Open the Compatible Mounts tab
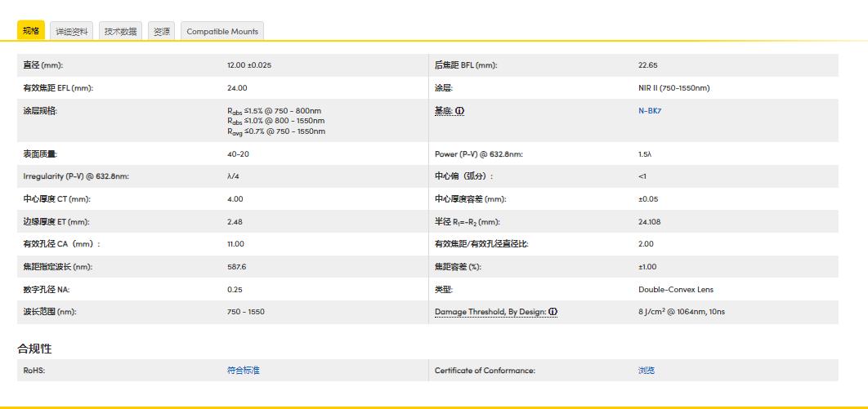The image size is (868, 409). tap(222, 32)
